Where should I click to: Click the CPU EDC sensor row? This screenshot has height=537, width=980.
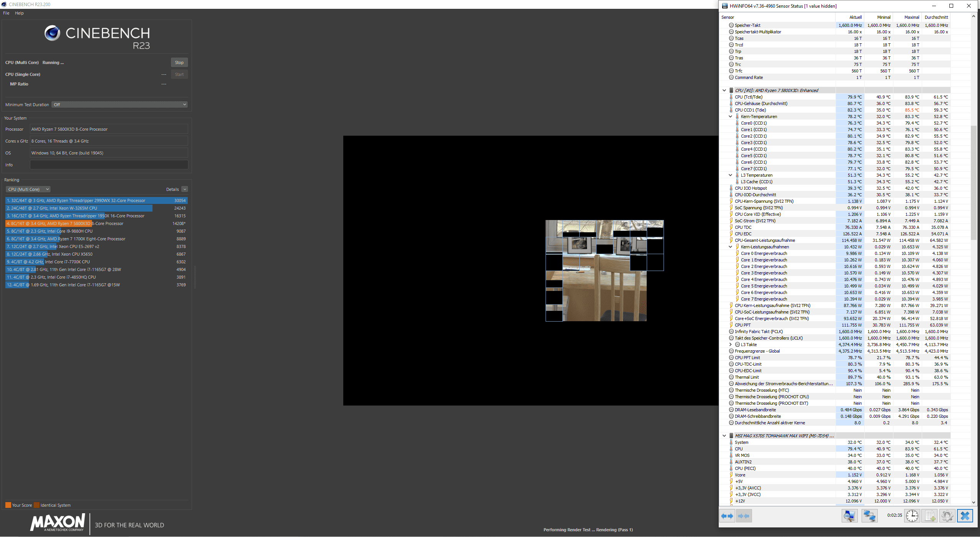coord(835,234)
